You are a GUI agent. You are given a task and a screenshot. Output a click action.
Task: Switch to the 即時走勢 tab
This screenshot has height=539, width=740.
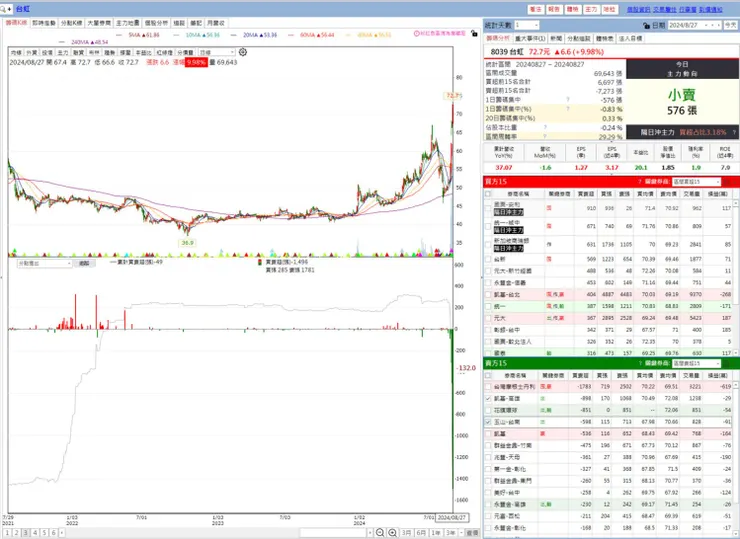point(44,23)
